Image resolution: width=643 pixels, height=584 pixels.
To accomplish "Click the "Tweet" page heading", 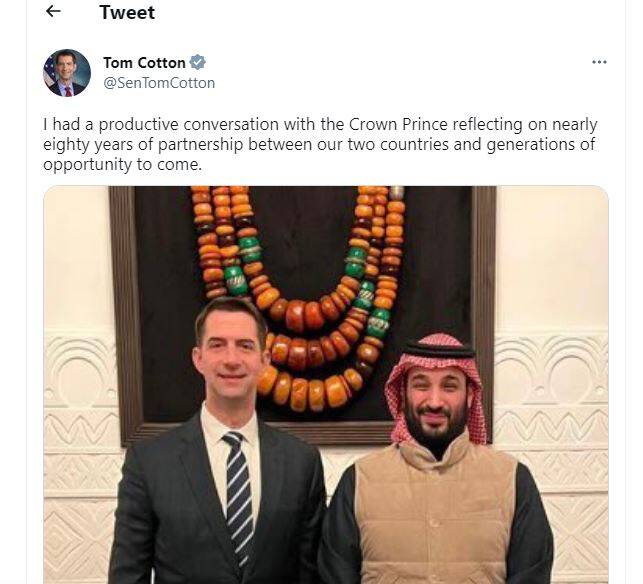I will tap(127, 13).
